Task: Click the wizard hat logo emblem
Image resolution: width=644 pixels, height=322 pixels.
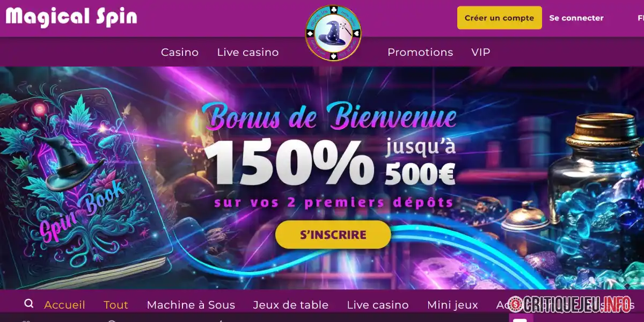Action: coord(333,33)
